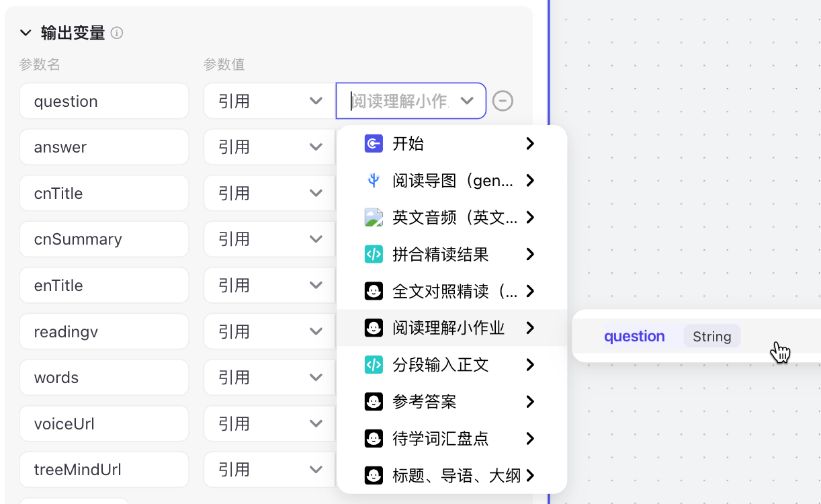Image resolution: width=821 pixels, height=504 pixels.
Task: Click the 阅读理解小作业 reference value field
Action: click(x=410, y=101)
